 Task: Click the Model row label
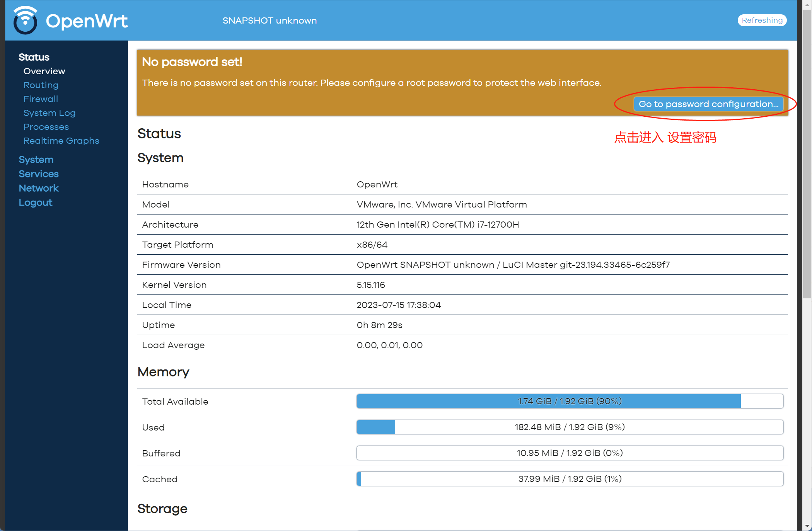coord(156,204)
